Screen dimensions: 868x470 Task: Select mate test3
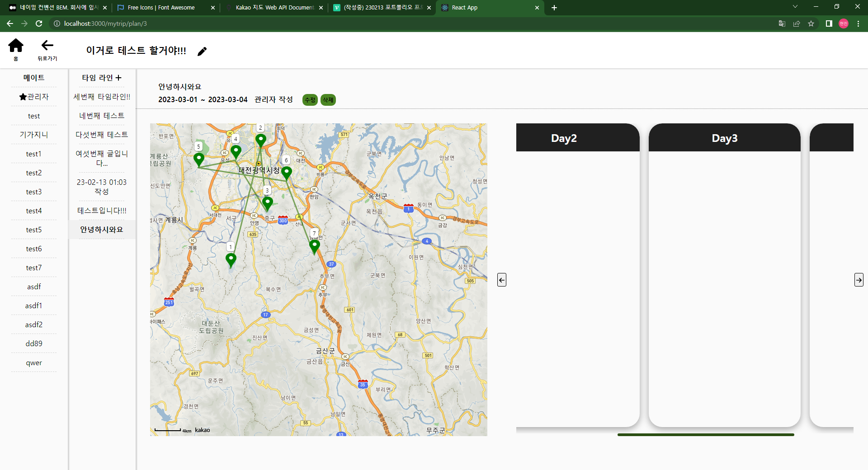(34, 192)
